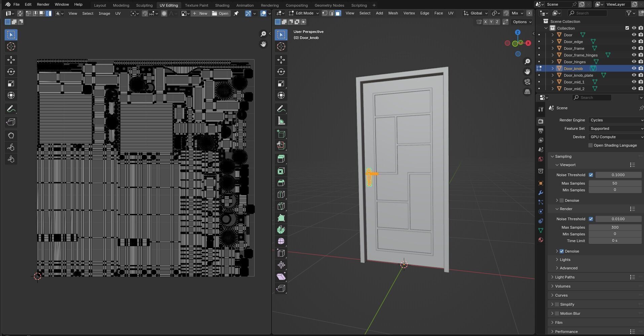This screenshot has height=336, width=644.
Task: Open the Window menu
Action: tap(62, 4)
